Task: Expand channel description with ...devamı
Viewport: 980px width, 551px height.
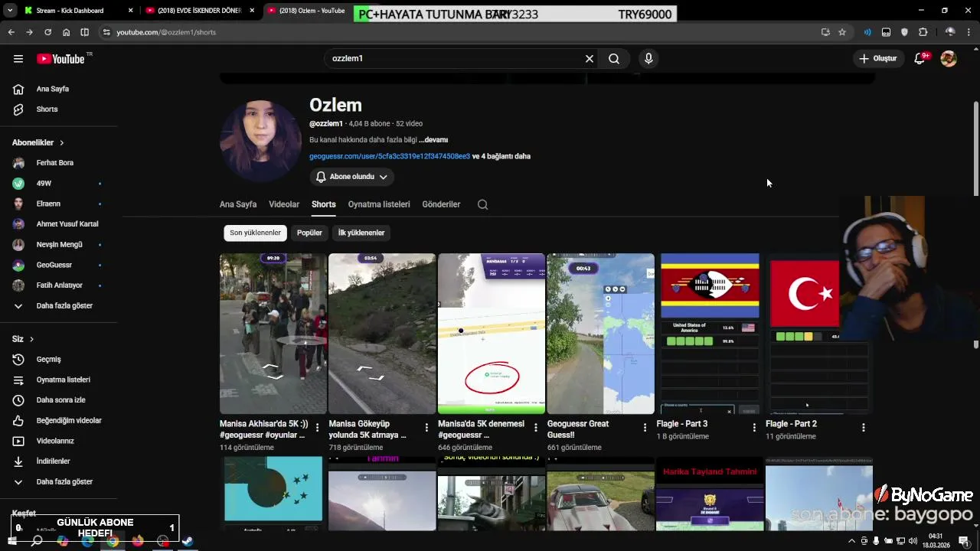Action: pos(433,140)
